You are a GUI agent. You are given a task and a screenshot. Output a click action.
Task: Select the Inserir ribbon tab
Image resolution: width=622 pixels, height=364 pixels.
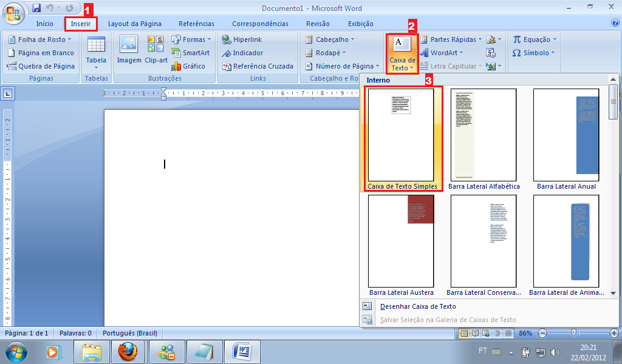pyautogui.click(x=81, y=24)
